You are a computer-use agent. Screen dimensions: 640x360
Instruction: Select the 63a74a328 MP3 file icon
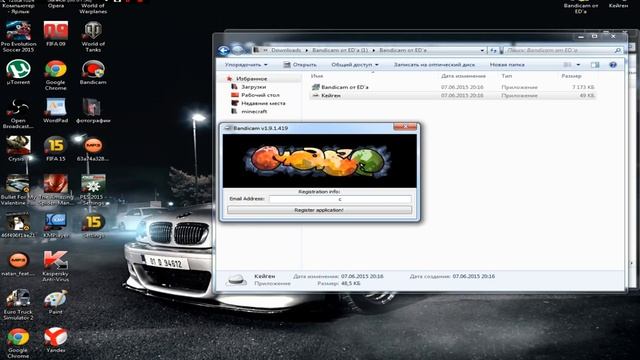(x=93, y=149)
